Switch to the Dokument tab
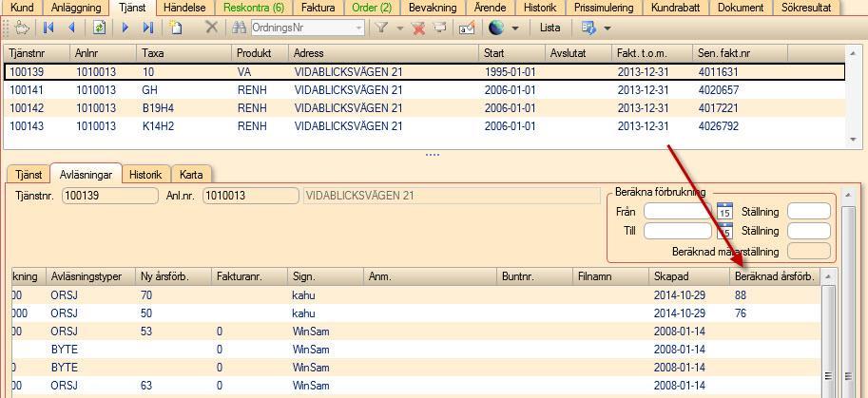The width and height of the screenshot is (868, 398). point(740,8)
